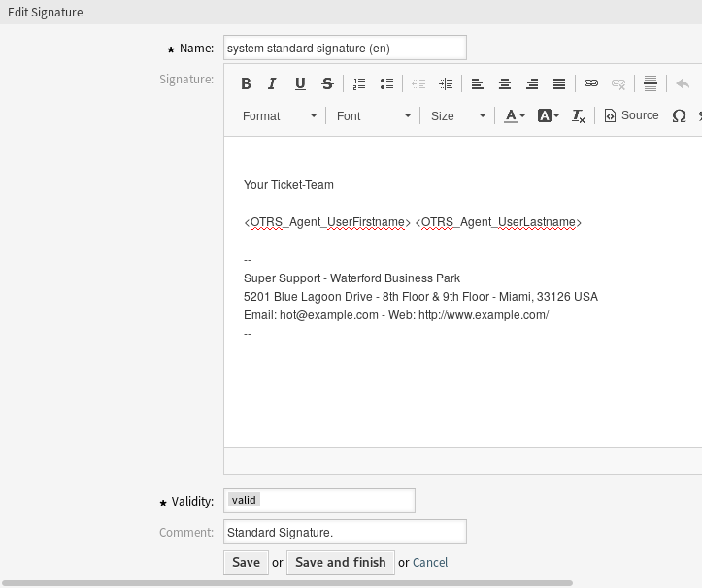The height and width of the screenshot is (588, 702).
Task: Click the remove format icon
Action: tap(578, 115)
